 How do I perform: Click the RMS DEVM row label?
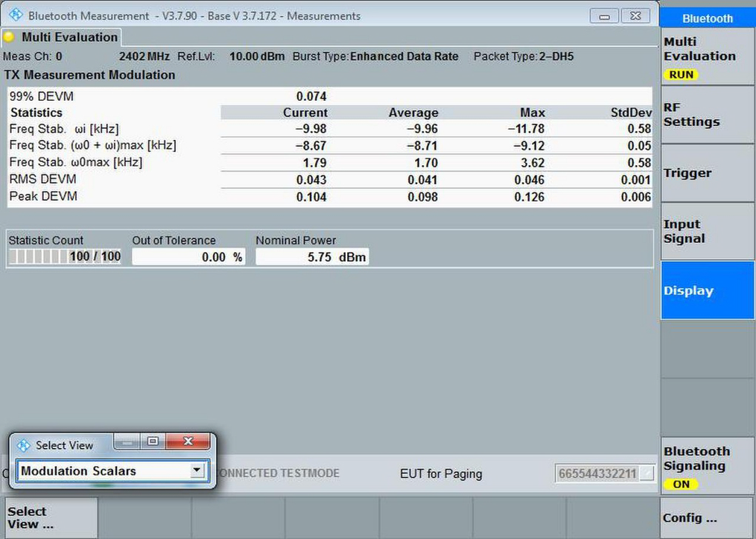(x=43, y=179)
